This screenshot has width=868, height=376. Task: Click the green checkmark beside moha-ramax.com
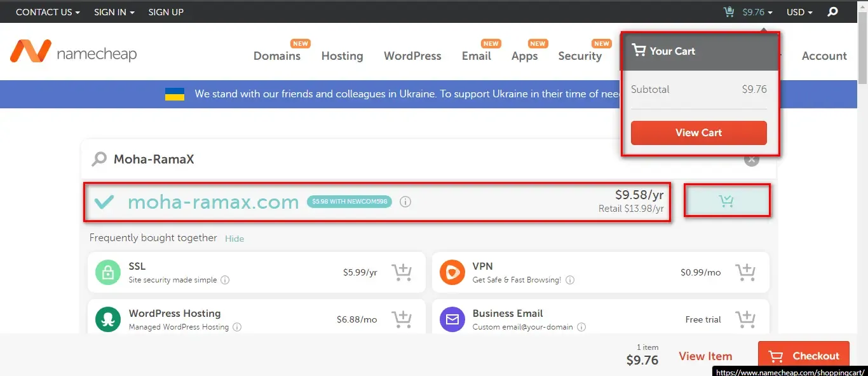tap(104, 202)
